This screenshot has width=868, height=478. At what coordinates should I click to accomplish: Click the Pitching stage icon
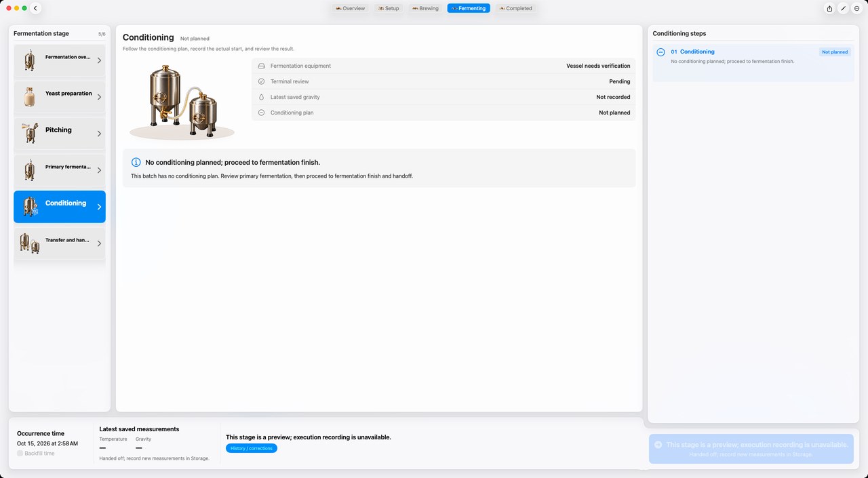29,134
